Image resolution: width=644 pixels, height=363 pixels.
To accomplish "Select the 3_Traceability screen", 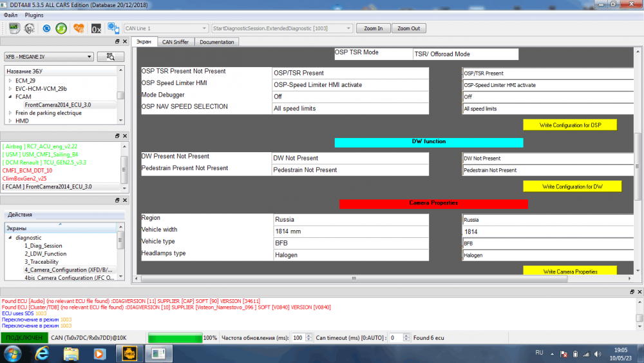I will point(41,262).
